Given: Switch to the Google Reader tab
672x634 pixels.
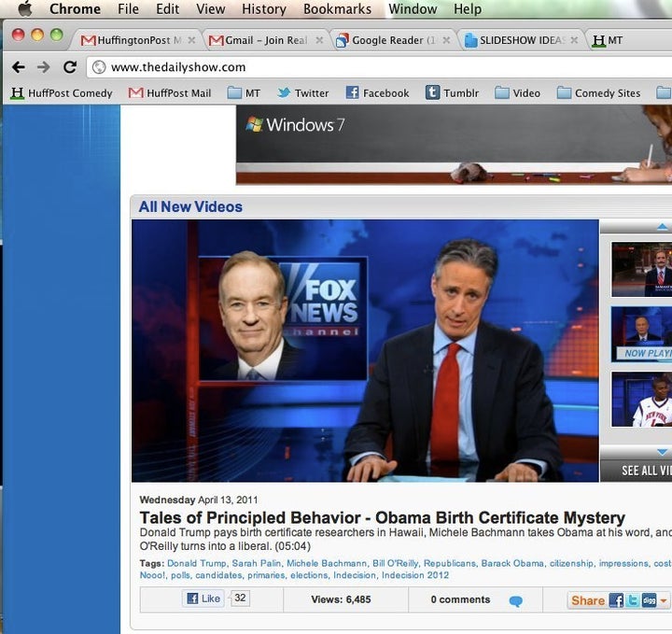Looking at the screenshot, I should pyautogui.click(x=391, y=40).
